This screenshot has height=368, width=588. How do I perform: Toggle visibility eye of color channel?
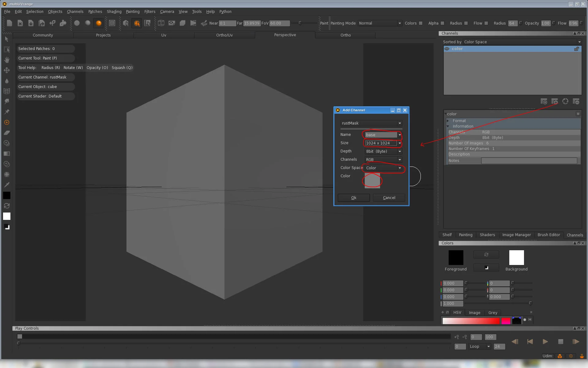pyautogui.click(x=447, y=49)
